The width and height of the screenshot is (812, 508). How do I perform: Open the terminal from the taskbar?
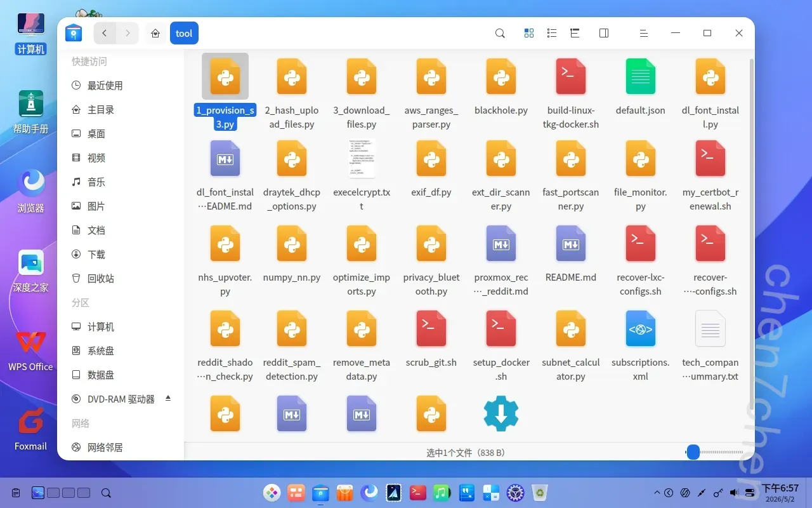417,493
